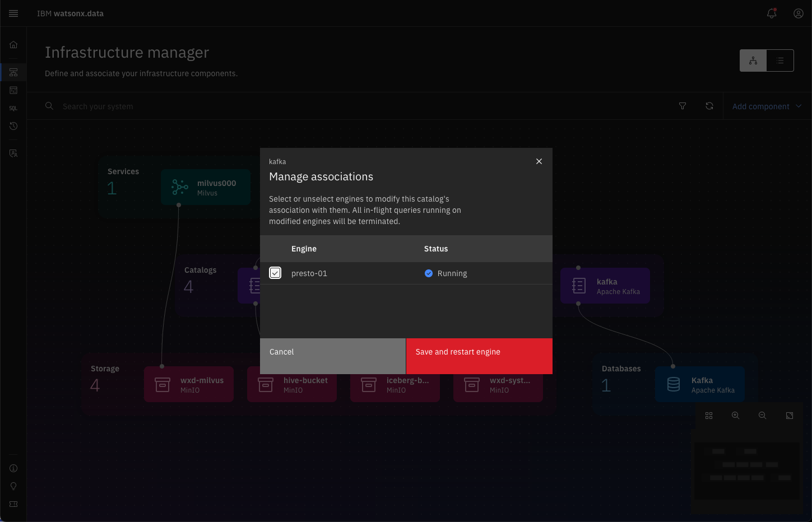Click the Status column header
Image resolution: width=812 pixels, height=522 pixels.
coord(436,249)
